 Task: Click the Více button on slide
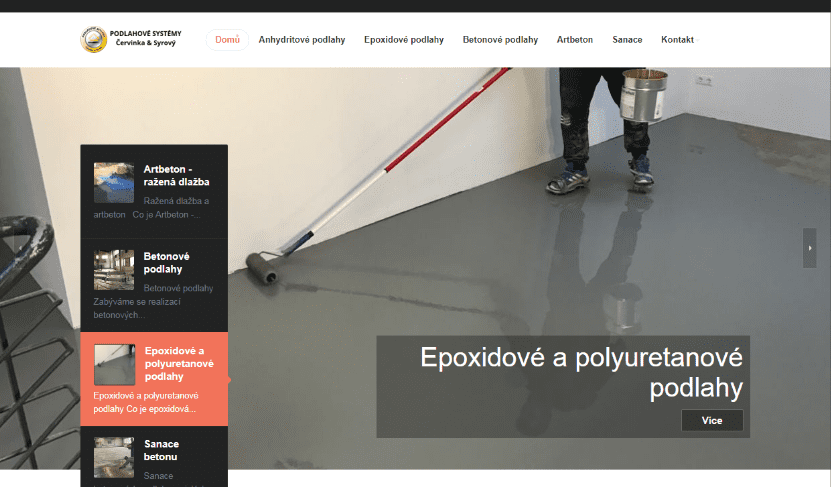tap(712, 420)
